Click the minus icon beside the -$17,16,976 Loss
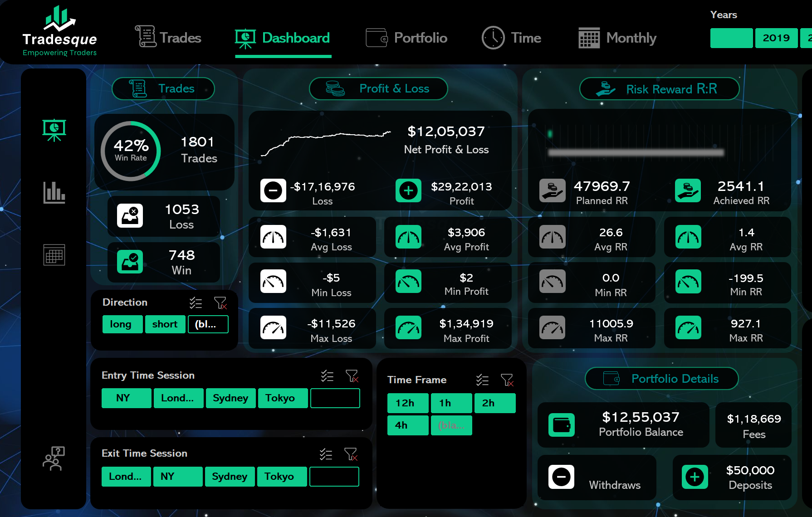This screenshot has height=517, width=812. [273, 190]
